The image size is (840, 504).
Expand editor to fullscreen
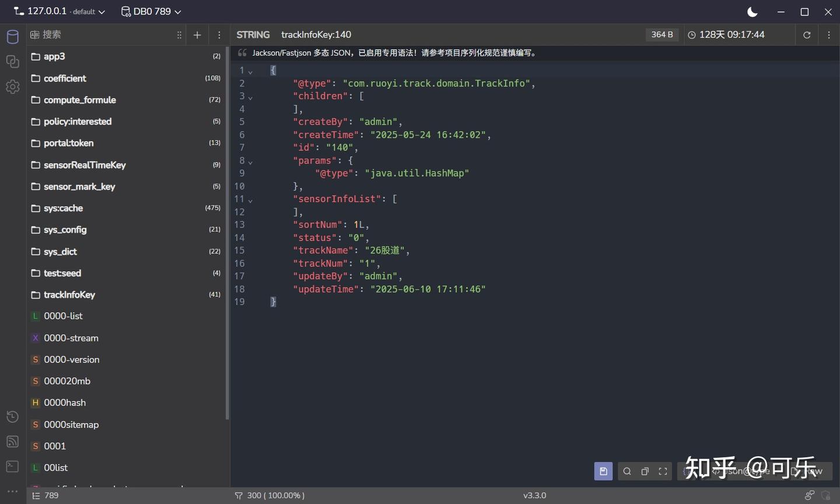(663, 471)
